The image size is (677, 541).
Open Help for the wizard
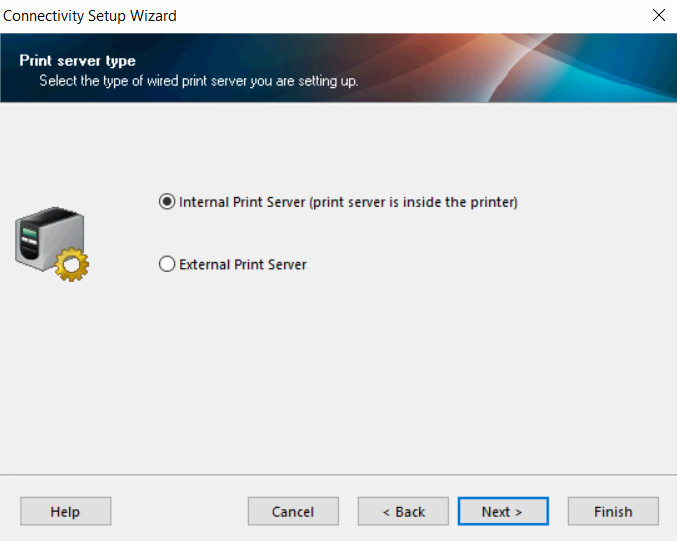65,511
